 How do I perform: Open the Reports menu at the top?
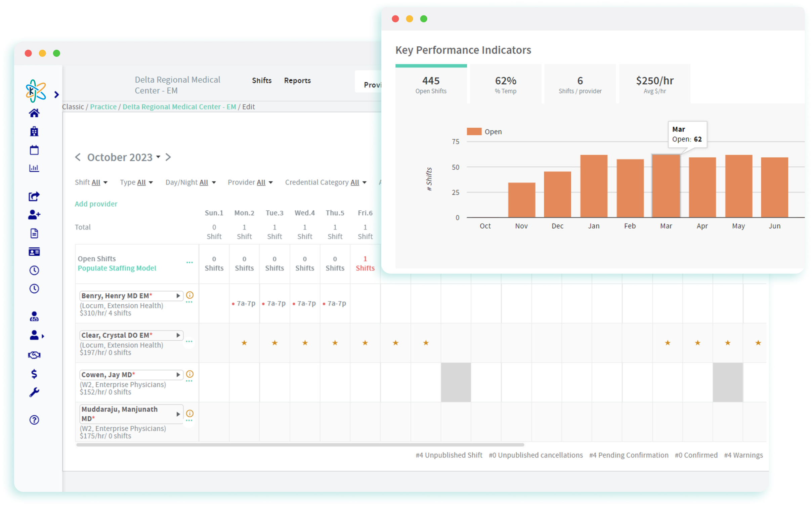click(x=297, y=80)
